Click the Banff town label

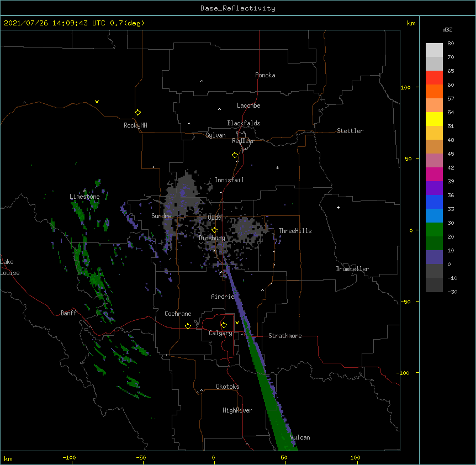pos(68,313)
